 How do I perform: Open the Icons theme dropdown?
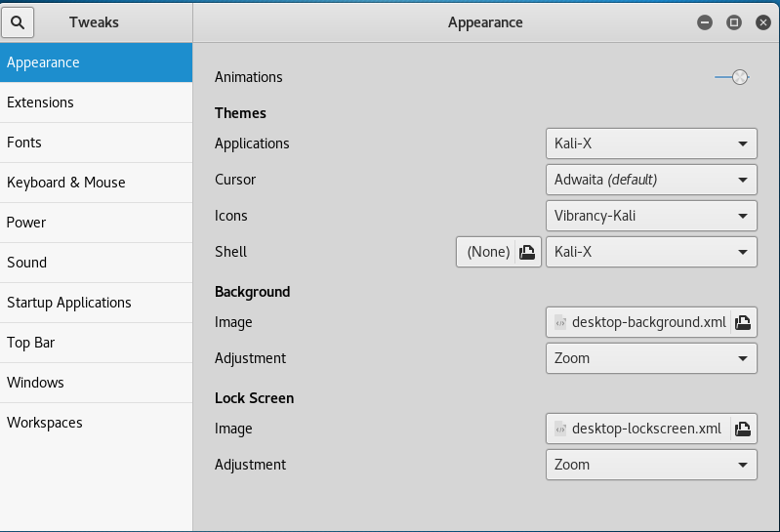pos(651,216)
